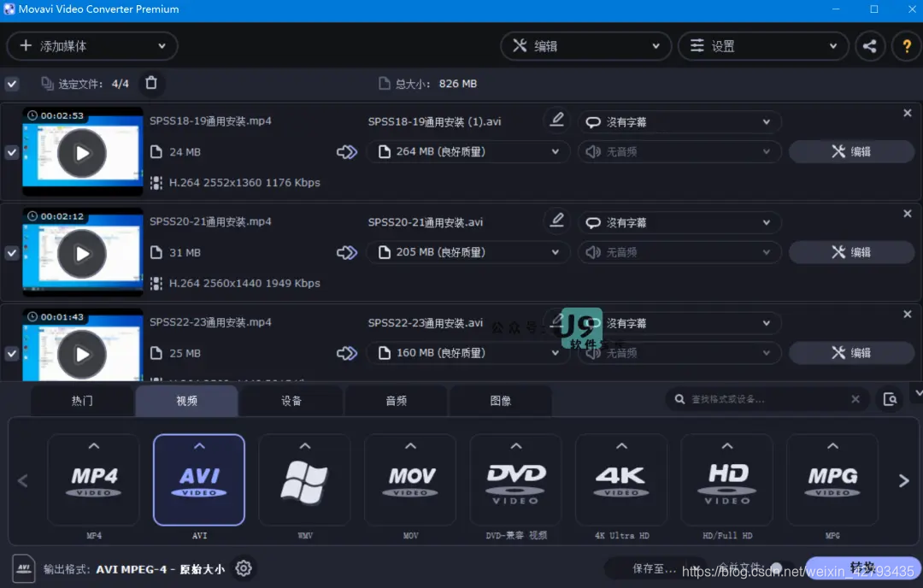Open the 设置 dropdown in the top toolbar
The image size is (923, 588).
coord(763,46)
